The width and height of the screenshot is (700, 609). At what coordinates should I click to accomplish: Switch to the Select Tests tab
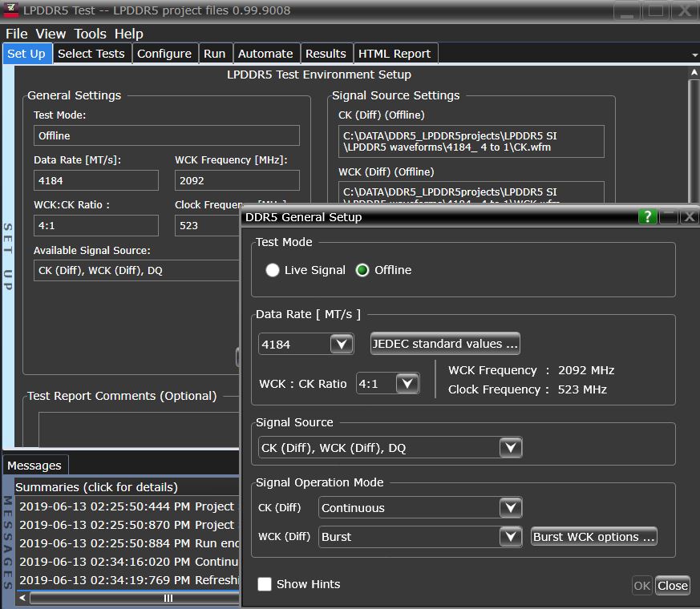(x=91, y=54)
